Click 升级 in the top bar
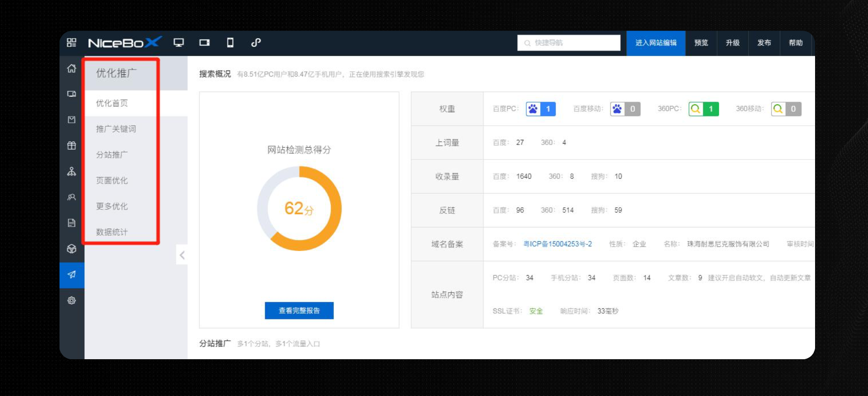The image size is (868, 396). (x=732, y=43)
